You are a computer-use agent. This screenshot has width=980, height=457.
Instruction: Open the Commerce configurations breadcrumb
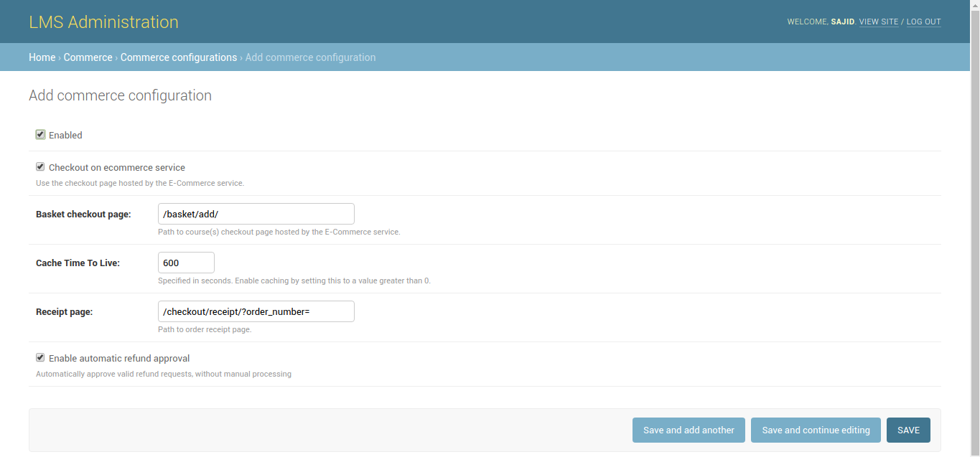click(x=178, y=57)
